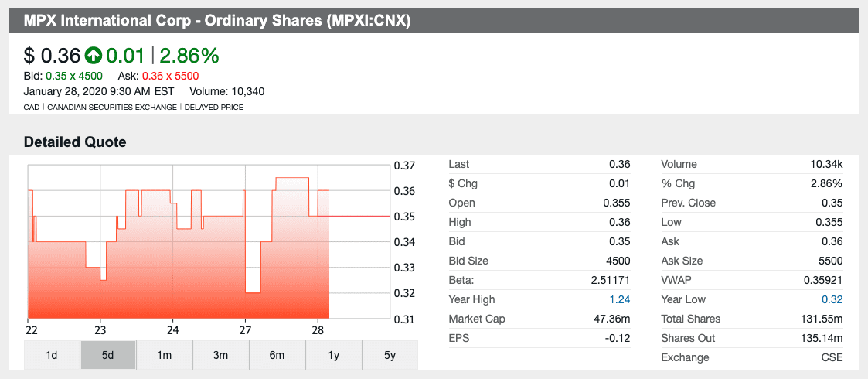Open the 5y chart range
Screen dimensions: 868x379
(x=390, y=355)
